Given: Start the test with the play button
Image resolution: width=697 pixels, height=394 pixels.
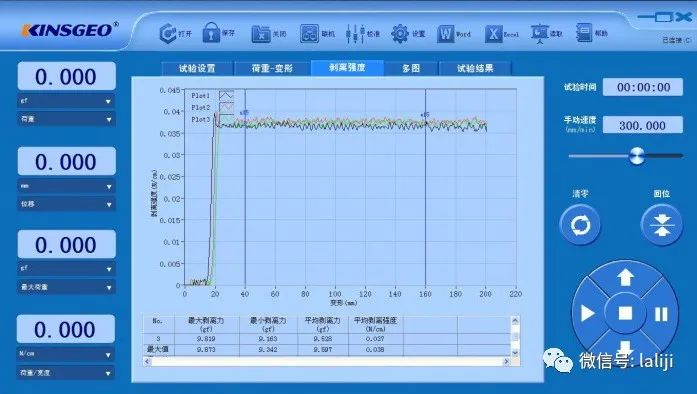Looking at the screenshot, I should coord(588,314).
